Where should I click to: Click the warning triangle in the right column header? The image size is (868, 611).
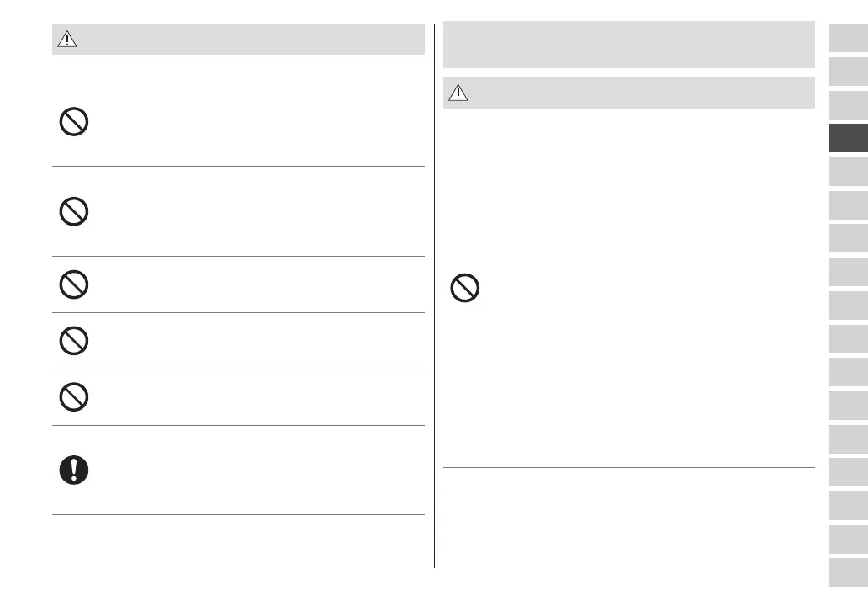click(458, 93)
